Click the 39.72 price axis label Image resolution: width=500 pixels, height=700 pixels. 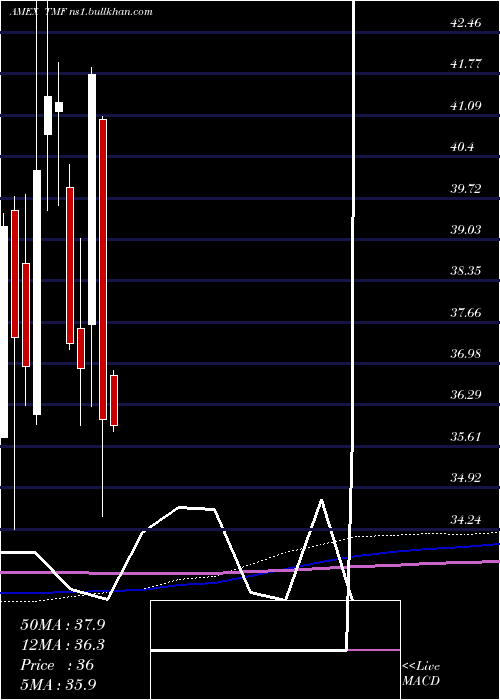pyautogui.click(x=466, y=188)
